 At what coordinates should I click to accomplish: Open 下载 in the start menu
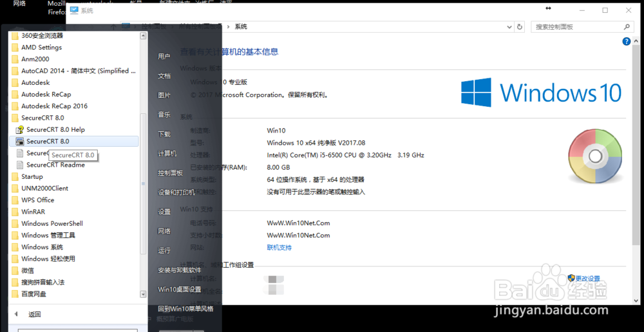pyautogui.click(x=164, y=134)
